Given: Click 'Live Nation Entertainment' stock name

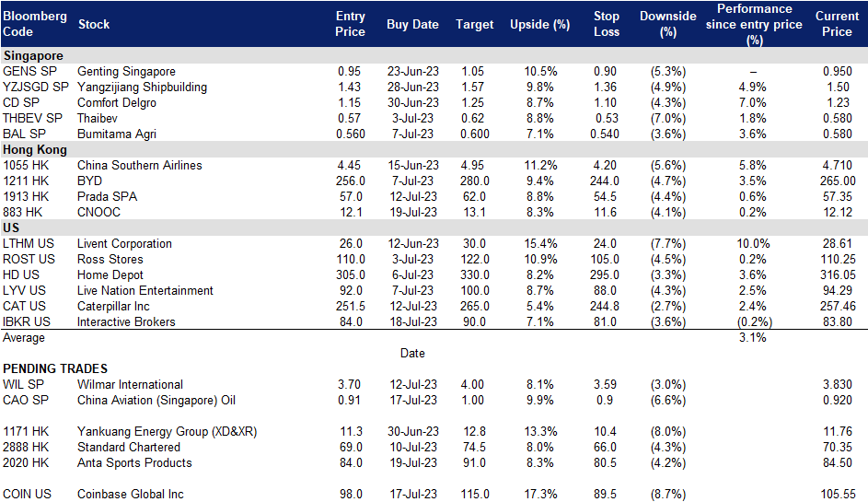Looking at the screenshot, I should point(145,290).
